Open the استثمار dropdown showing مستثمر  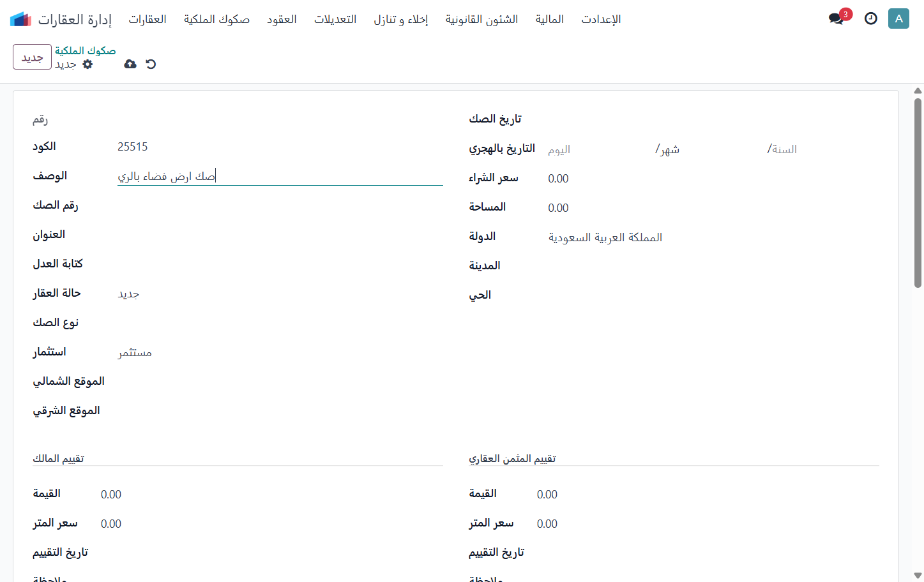pyautogui.click(x=280, y=352)
